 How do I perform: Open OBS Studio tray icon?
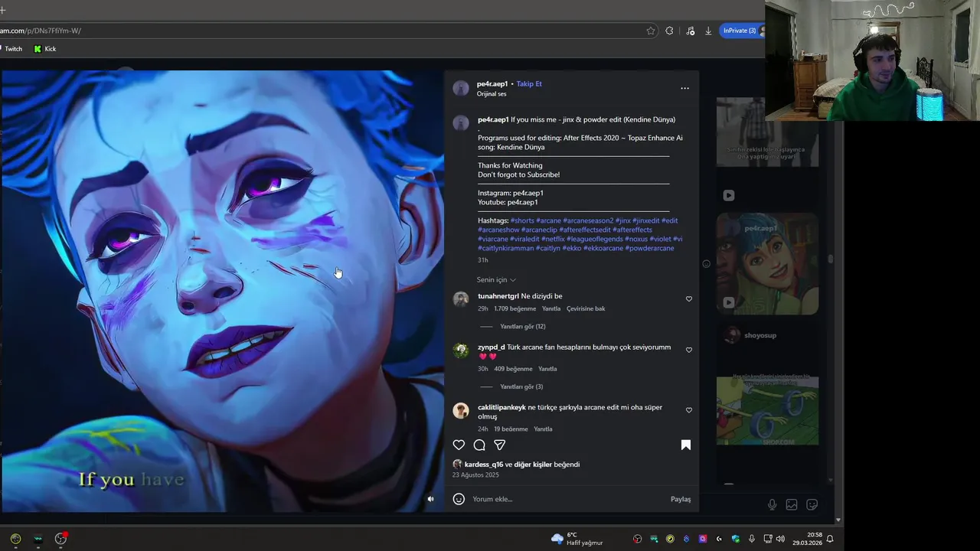[x=637, y=539]
